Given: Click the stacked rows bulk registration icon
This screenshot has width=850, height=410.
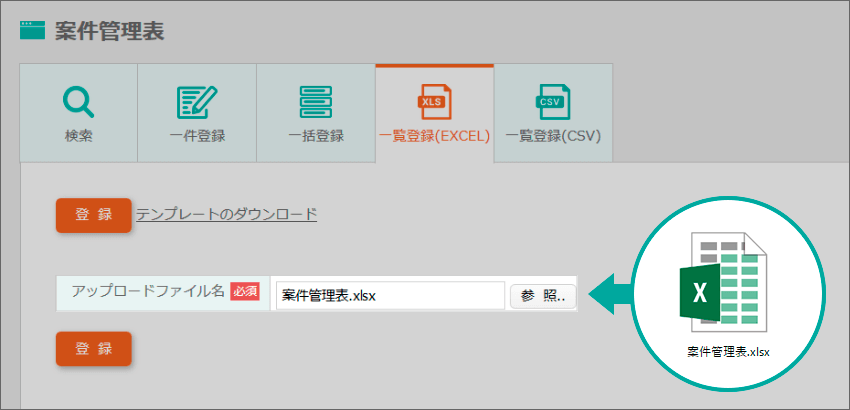Looking at the screenshot, I should click(x=316, y=102).
